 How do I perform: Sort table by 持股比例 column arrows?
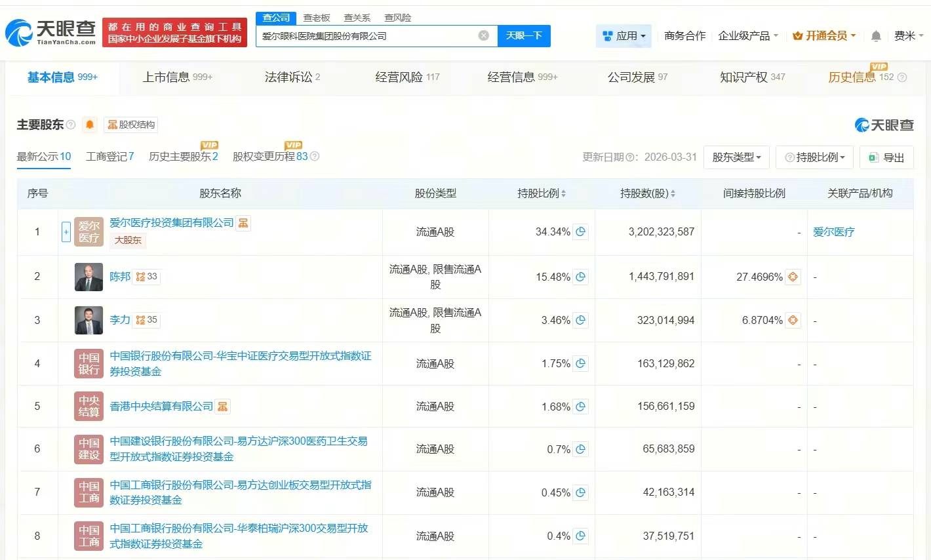[564, 193]
